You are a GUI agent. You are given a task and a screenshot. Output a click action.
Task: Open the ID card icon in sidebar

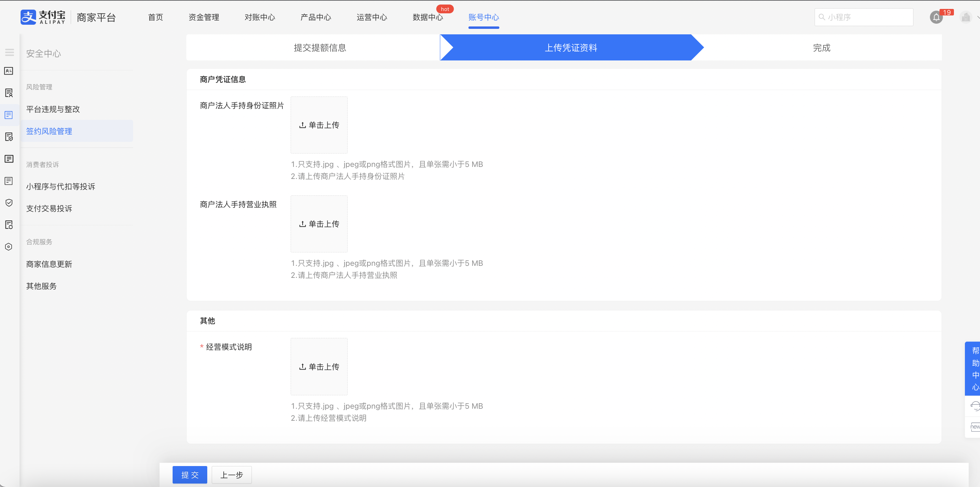coord(9,71)
